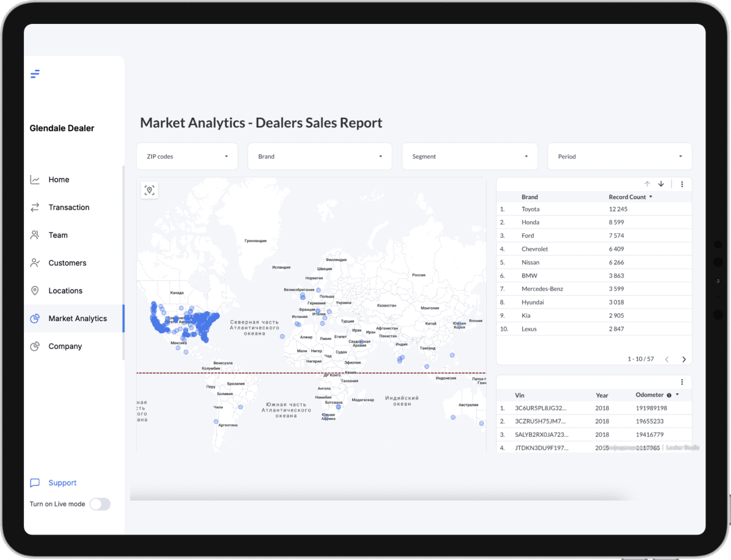Go to next page of brand results
Viewport: 731px width, 560px height.
click(x=684, y=359)
